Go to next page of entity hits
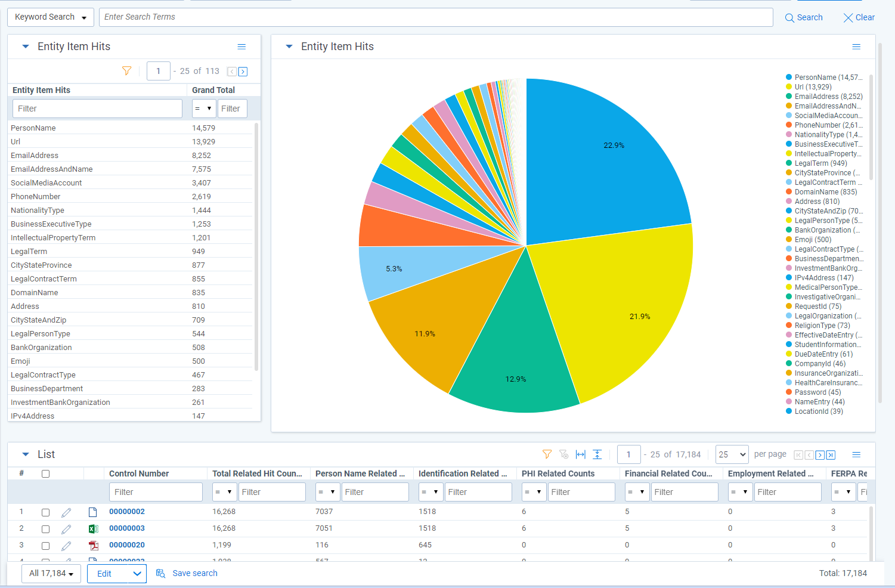The height and width of the screenshot is (588, 895). pyautogui.click(x=243, y=72)
